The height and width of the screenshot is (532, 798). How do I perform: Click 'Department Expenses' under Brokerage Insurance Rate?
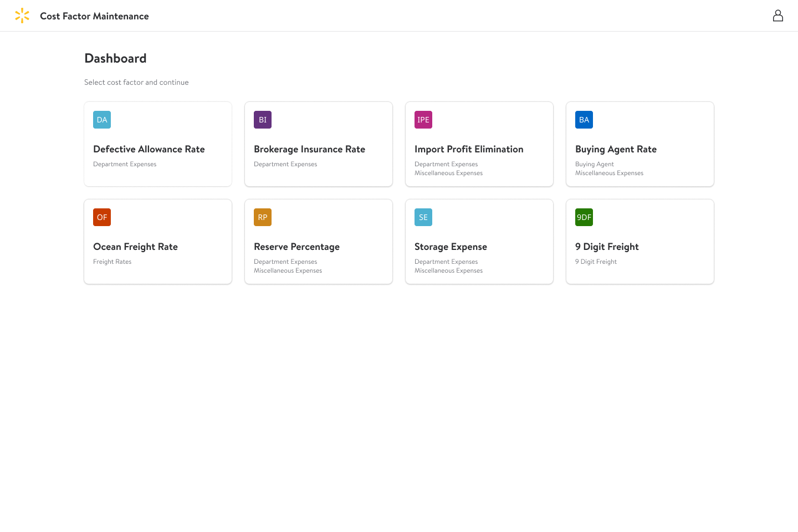[285, 164]
